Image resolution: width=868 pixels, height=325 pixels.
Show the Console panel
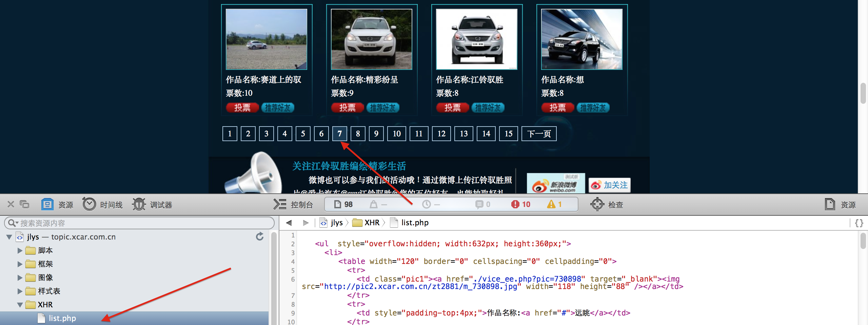click(x=293, y=204)
